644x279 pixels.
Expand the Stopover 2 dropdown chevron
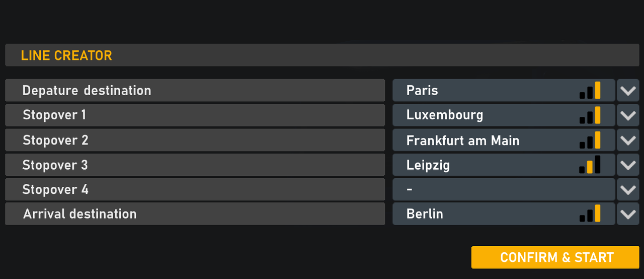628,140
